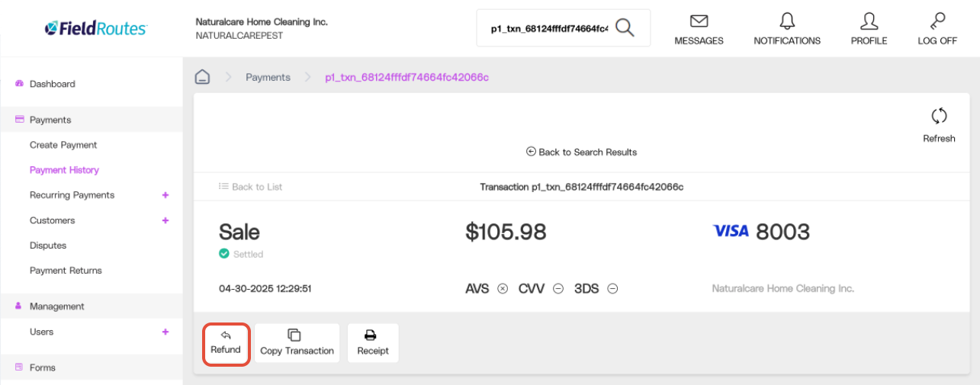The height and width of the screenshot is (385, 980).
Task: Open the Profile icon
Action: click(x=869, y=21)
